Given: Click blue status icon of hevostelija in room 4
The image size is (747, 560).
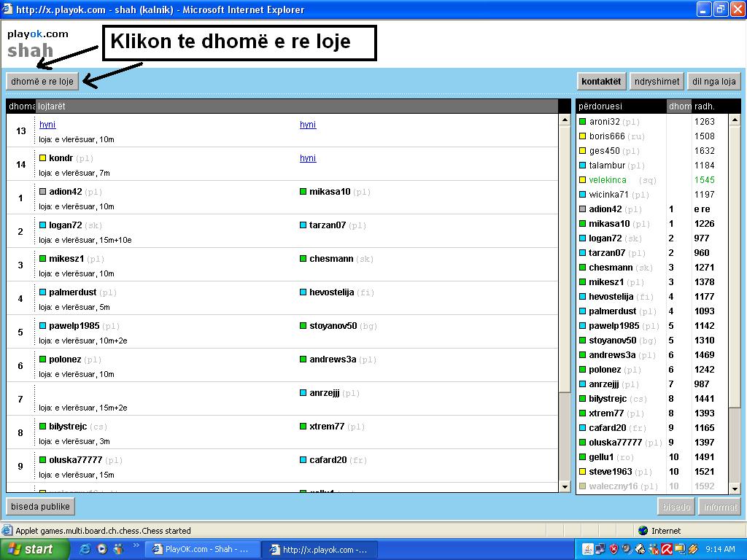Looking at the screenshot, I should coord(303,292).
